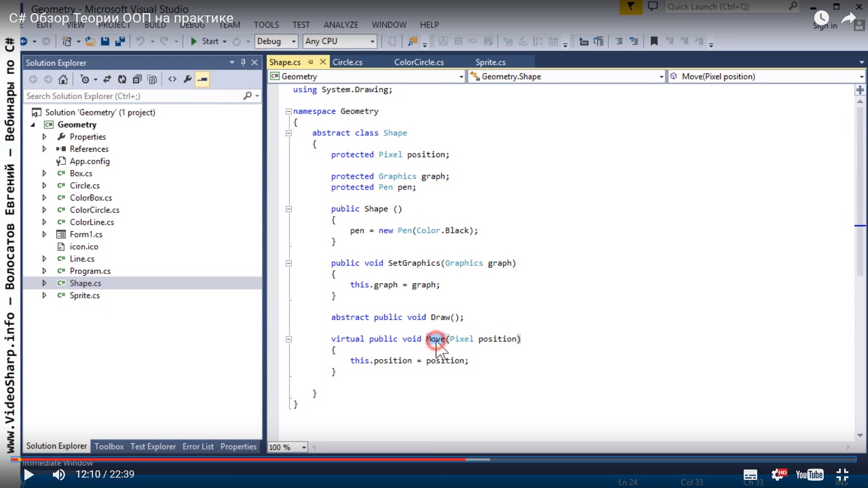Click the Refresh icon in Solution Explorer

coord(122,79)
